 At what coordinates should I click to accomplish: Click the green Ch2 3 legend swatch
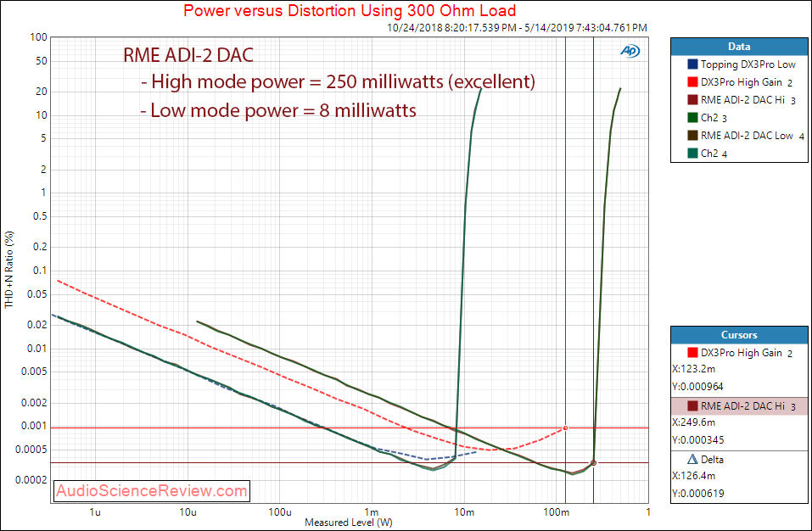click(692, 118)
